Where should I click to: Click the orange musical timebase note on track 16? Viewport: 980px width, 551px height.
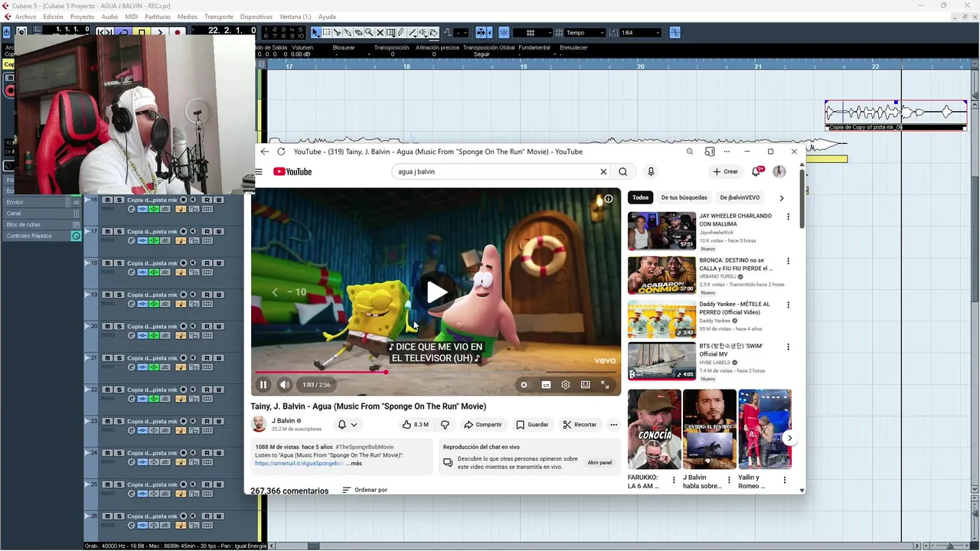pyautogui.click(x=181, y=209)
